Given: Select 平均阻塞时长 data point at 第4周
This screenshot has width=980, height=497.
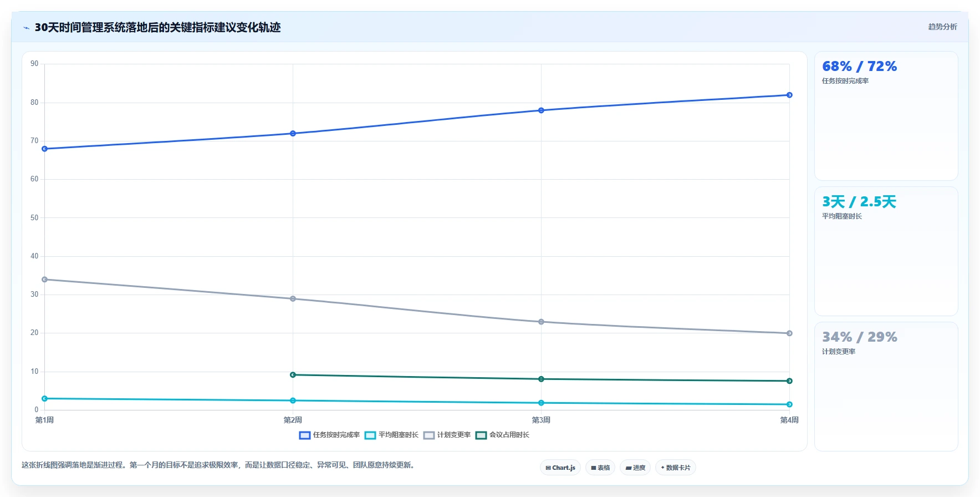Looking at the screenshot, I should tap(790, 404).
